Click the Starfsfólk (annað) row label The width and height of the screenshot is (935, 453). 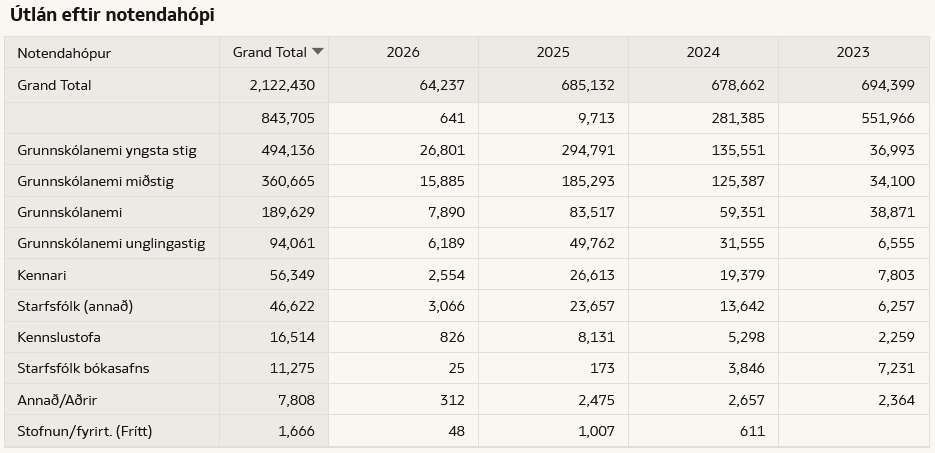(75, 306)
